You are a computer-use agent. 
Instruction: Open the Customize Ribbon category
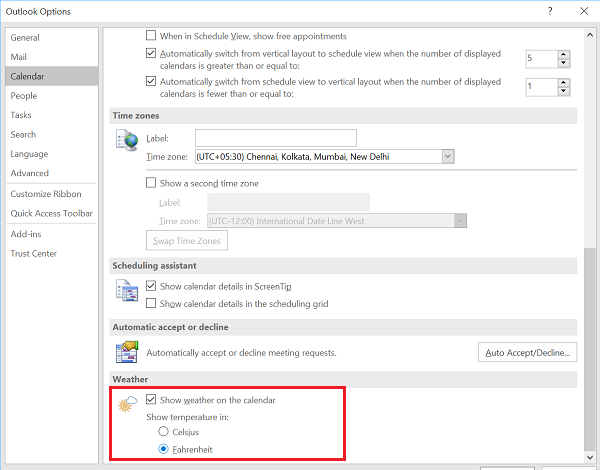point(46,193)
